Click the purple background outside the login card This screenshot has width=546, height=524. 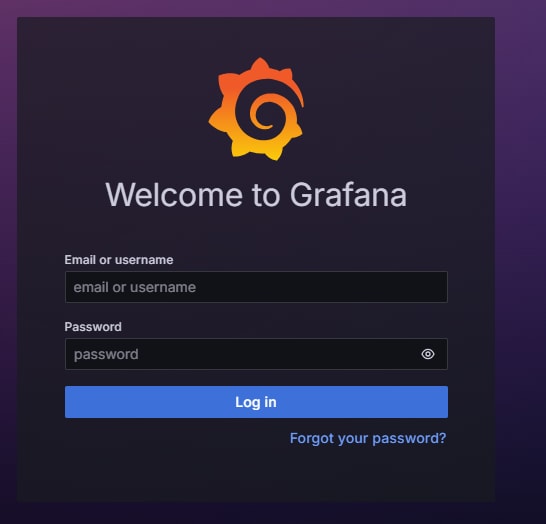[x=521, y=244]
